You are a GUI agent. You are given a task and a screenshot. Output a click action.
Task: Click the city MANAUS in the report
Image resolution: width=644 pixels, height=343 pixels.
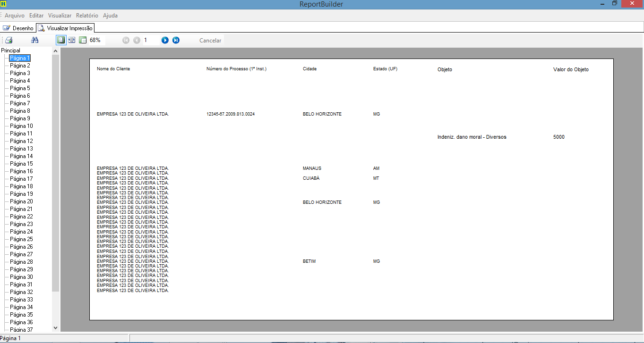[312, 168]
